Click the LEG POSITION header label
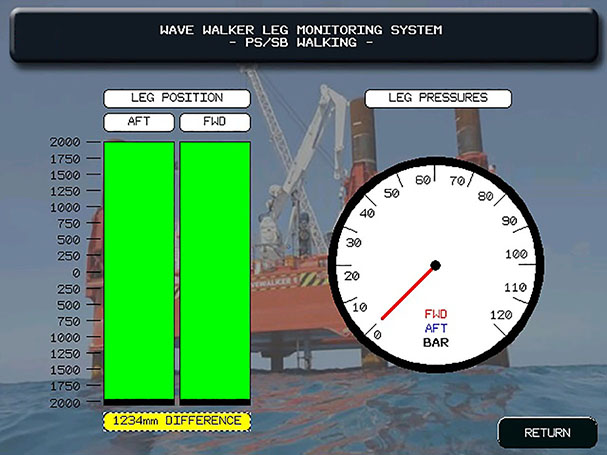Viewport: 607px width, 455px height. [x=177, y=98]
